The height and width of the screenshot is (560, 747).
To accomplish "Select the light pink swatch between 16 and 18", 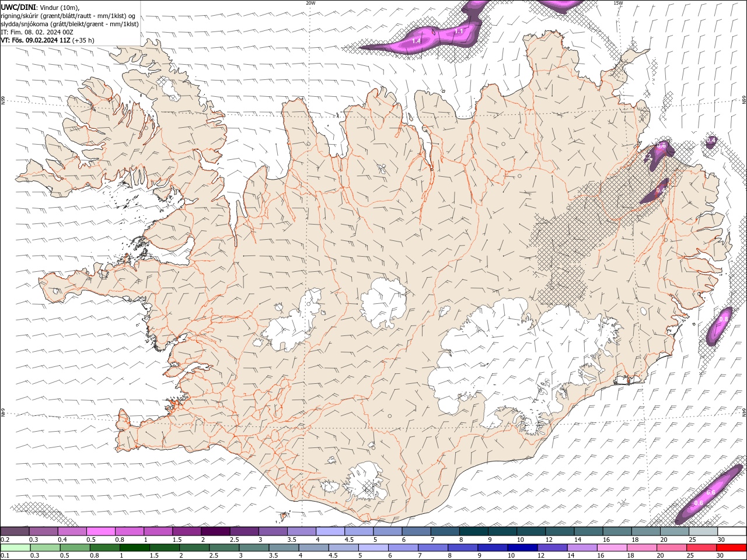I will tap(612, 548).
